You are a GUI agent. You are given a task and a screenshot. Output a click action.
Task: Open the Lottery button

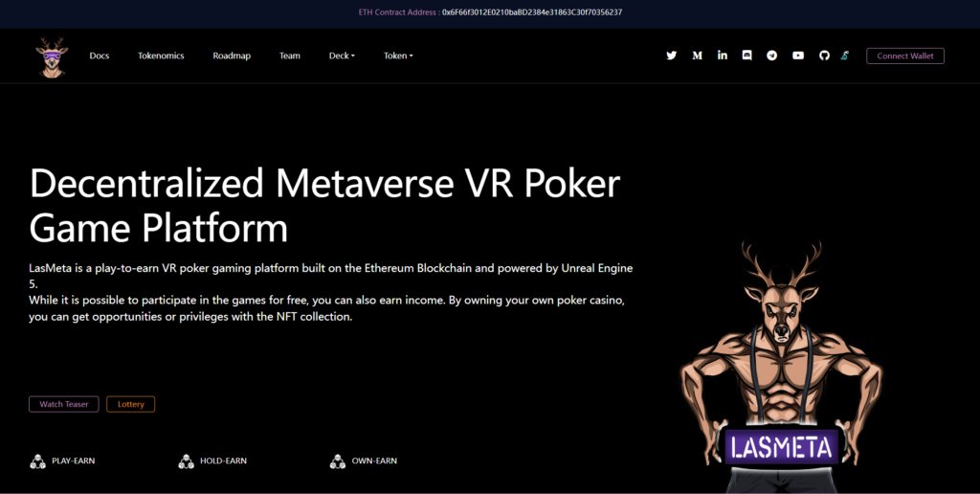pyautogui.click(x=130, y=404)
